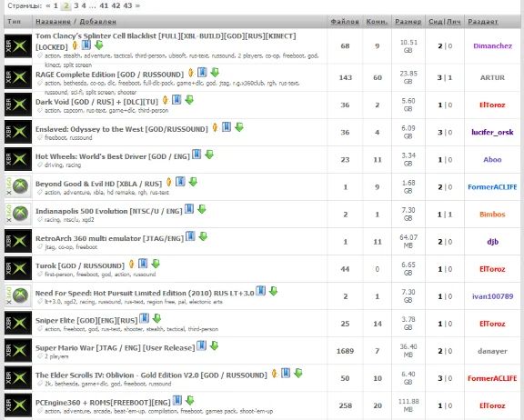Open The Elder Scrolls IV: Oblivion torrent
The height and width of the screenshot is (420, 524).
point(151,375)
